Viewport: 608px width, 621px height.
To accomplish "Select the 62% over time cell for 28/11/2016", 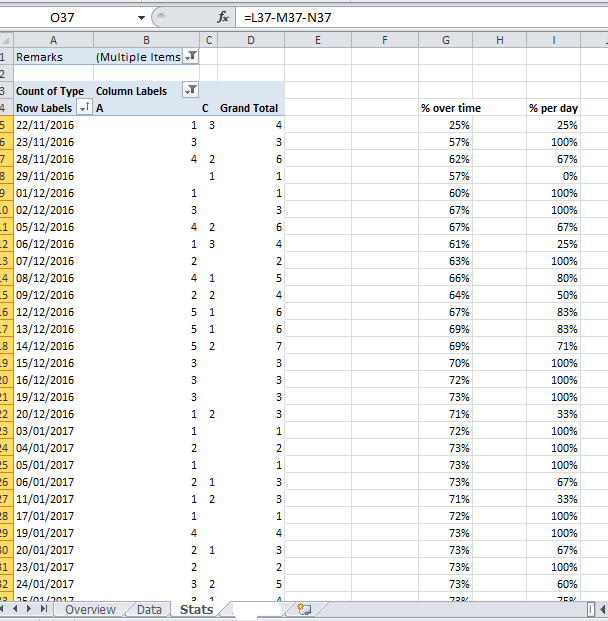I will 446,159.
